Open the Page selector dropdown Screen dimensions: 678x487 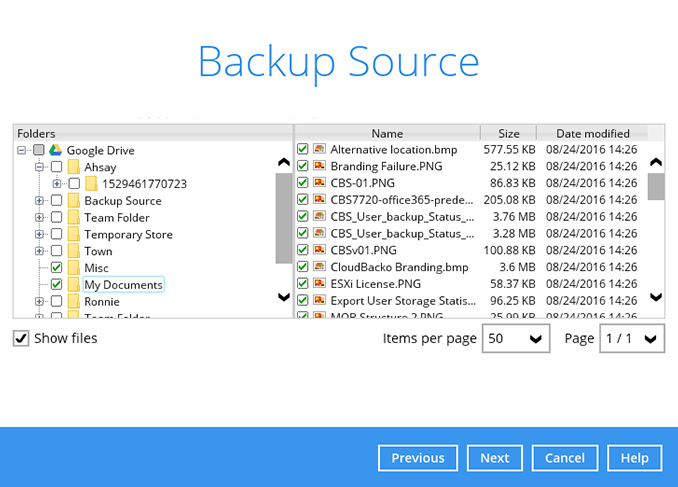pyautogui.click(x=632, y=339)
